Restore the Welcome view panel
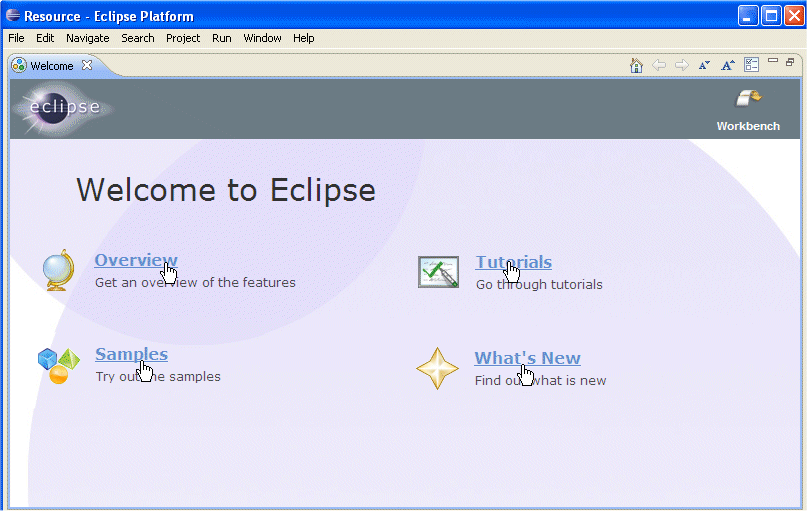This screenshot has width=807, height=511. point(790,62)
